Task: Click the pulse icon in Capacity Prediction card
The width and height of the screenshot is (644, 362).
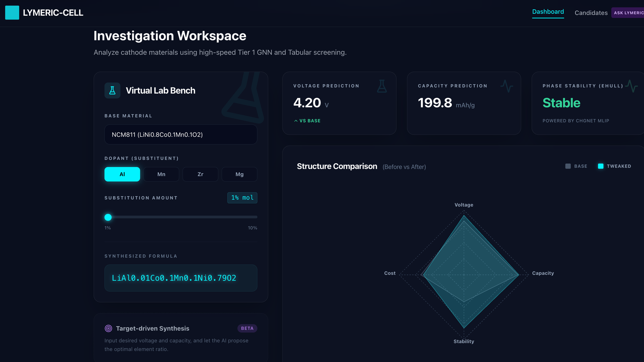Action: 506,86
